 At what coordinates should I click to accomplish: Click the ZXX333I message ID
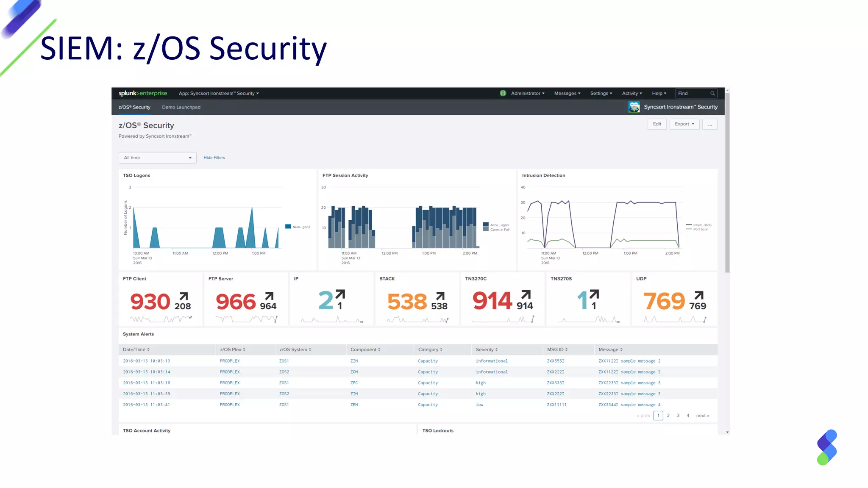pos(555,383)
